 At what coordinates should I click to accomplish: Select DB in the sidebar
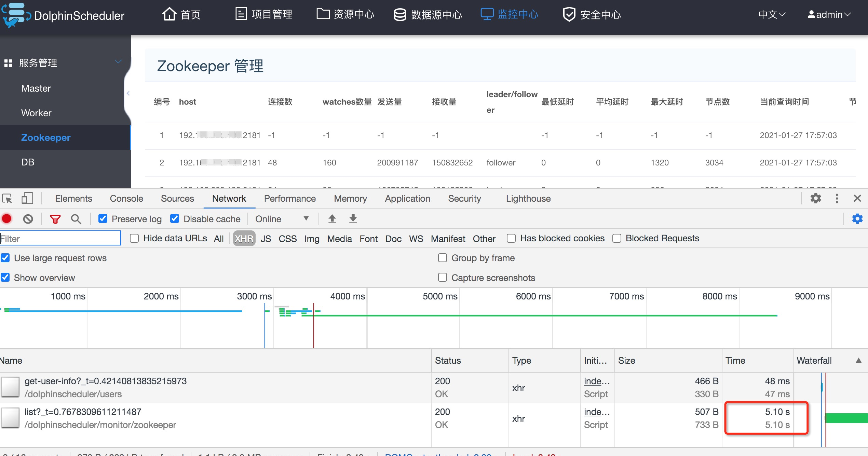pos(28,162)
